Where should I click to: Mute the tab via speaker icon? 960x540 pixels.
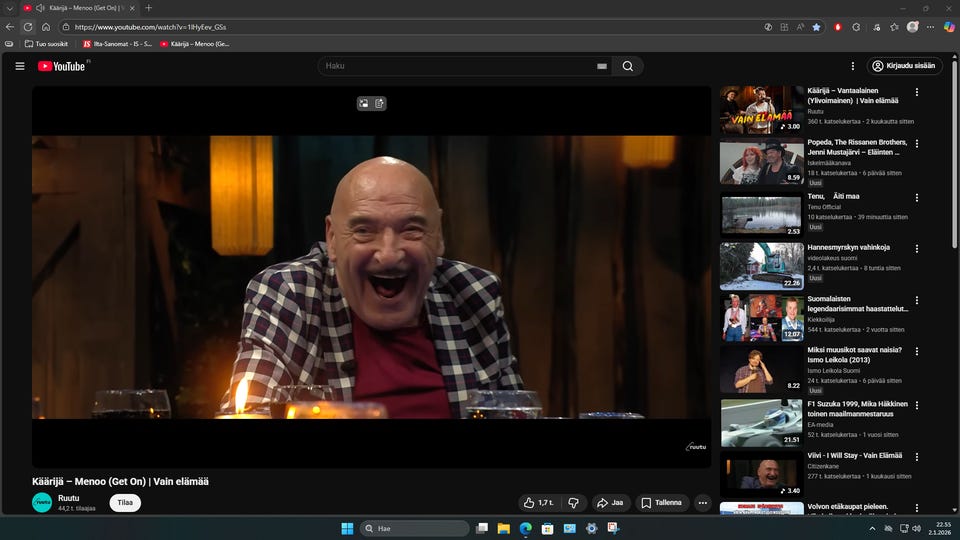click(x=40, y=8)
